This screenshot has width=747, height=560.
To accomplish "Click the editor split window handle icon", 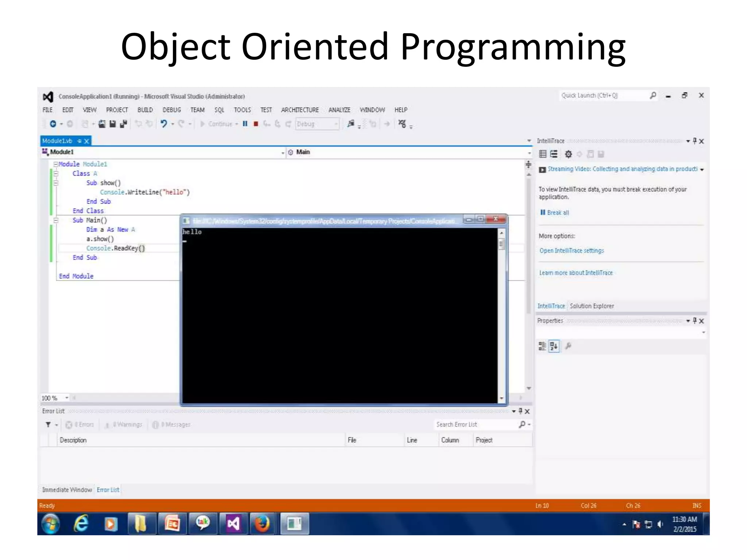I will [529, 164].
